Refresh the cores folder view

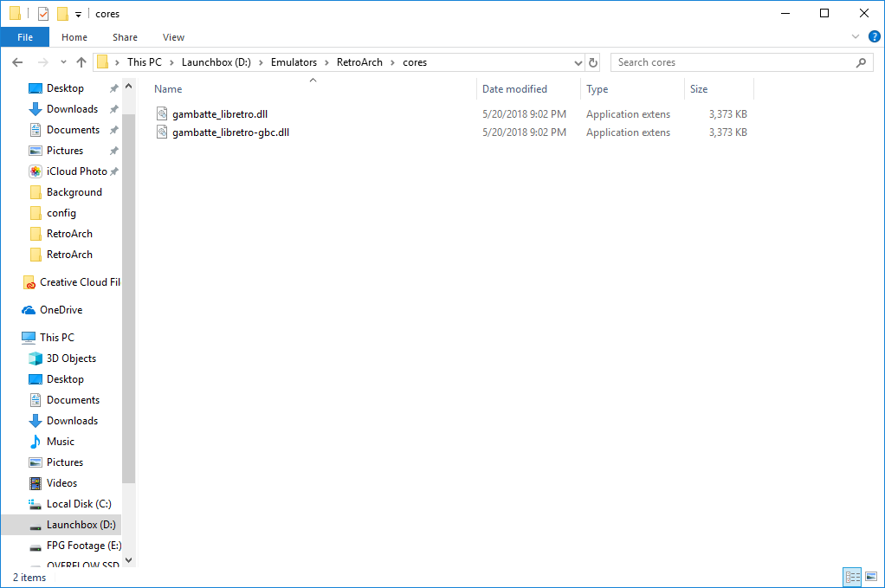tap(593, 62)
